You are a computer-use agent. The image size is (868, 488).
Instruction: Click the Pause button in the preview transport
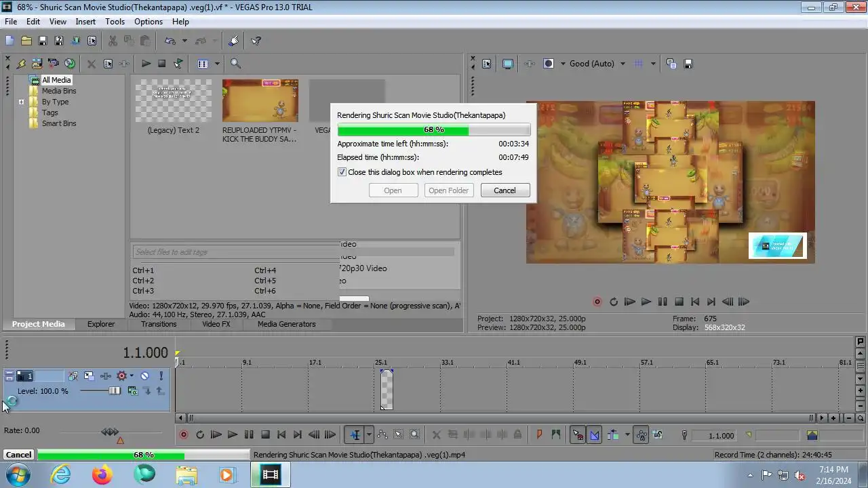662,302
